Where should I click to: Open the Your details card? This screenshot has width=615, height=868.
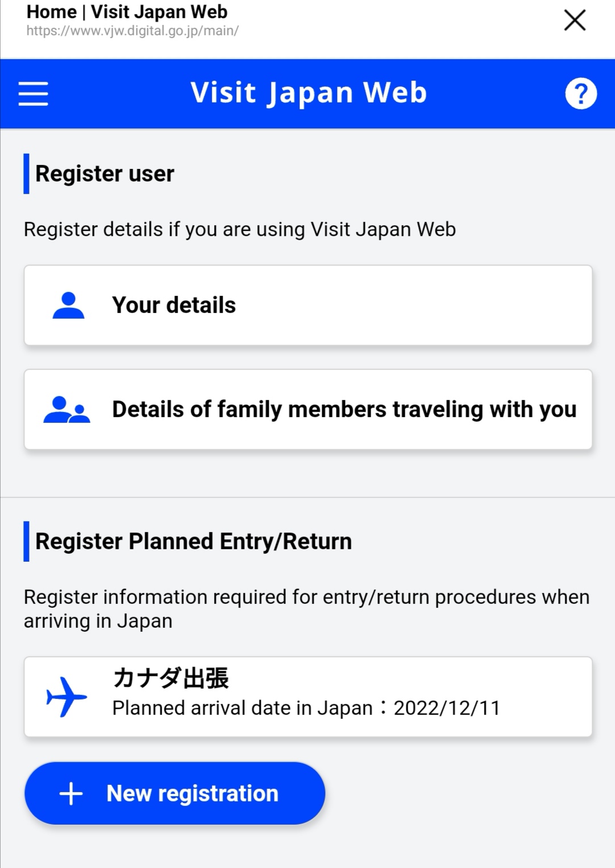pos(307,305)
